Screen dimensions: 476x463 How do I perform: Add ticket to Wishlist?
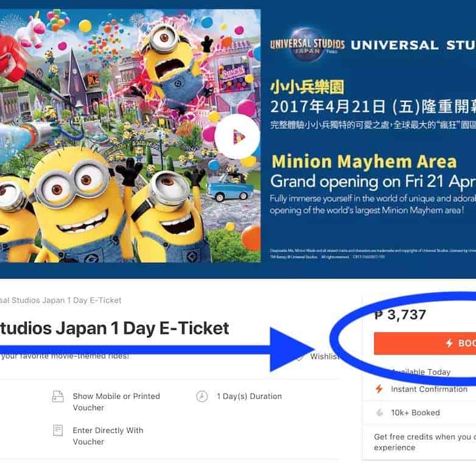(325, 356)
